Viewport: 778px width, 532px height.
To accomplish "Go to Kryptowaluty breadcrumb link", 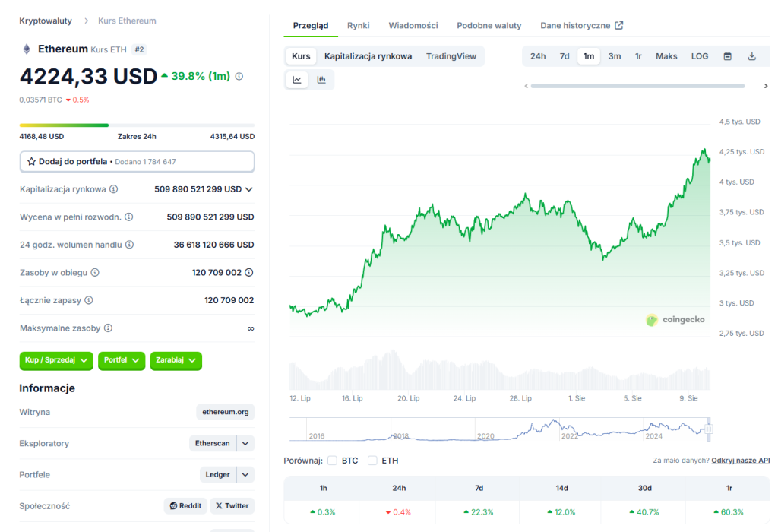I will 46,21.
